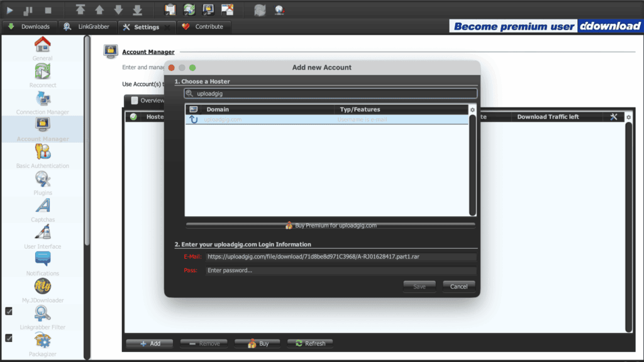
Task: Pause downloads in the top toolbar
Action: (28, 10)
